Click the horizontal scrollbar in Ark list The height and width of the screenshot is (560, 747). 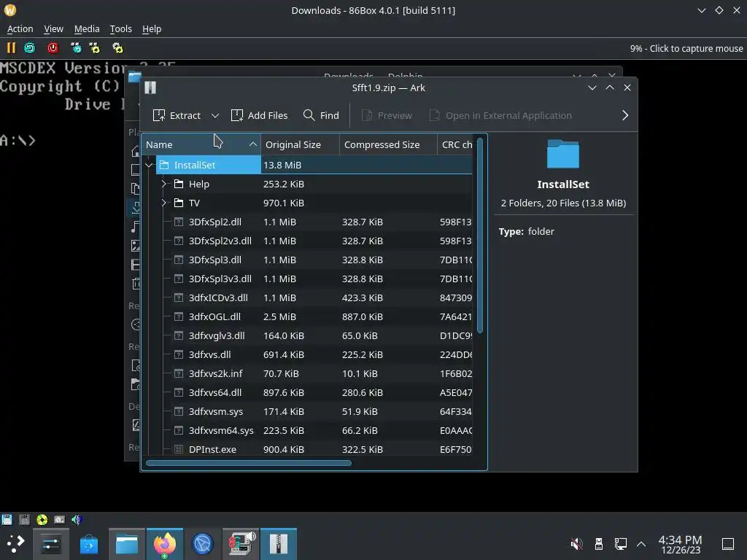click(x=249, y=463)
